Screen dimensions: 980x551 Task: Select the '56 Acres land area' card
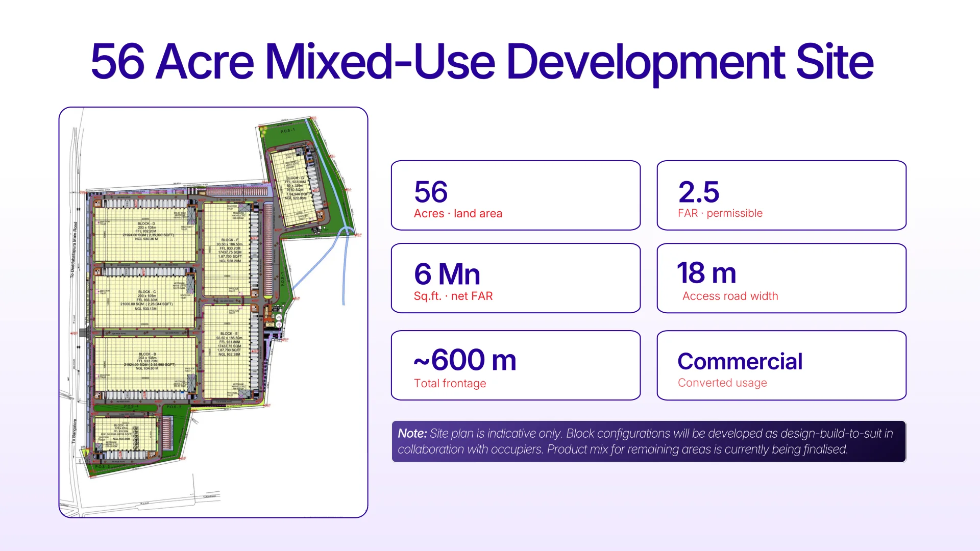(516, 195)
